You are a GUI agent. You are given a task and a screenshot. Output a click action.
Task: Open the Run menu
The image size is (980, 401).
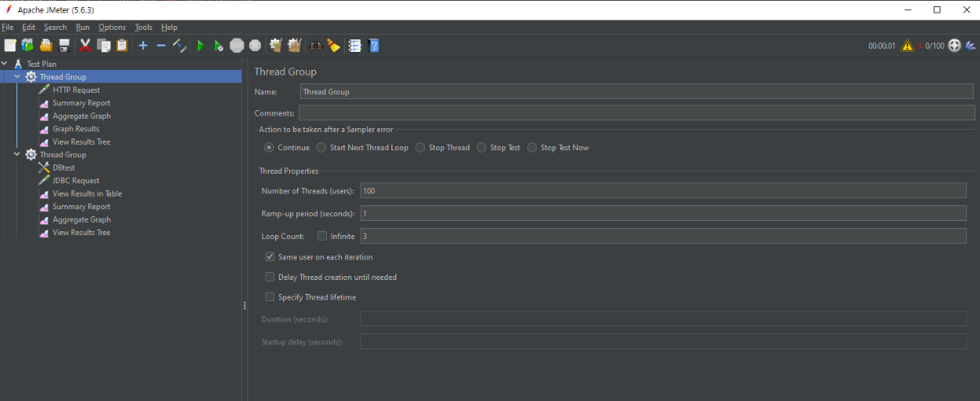[83, 27]
